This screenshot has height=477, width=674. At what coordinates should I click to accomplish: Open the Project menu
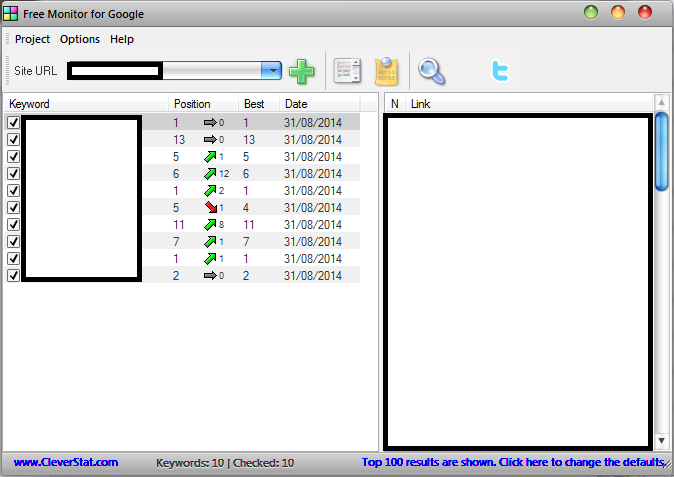point(32,39)
